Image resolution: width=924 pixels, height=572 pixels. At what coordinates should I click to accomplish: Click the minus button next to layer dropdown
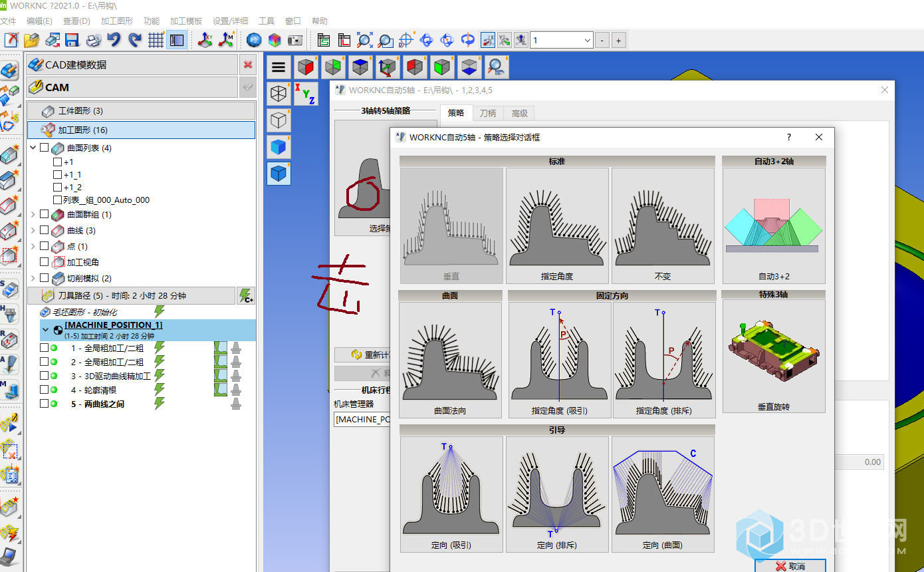pos(602,41)
